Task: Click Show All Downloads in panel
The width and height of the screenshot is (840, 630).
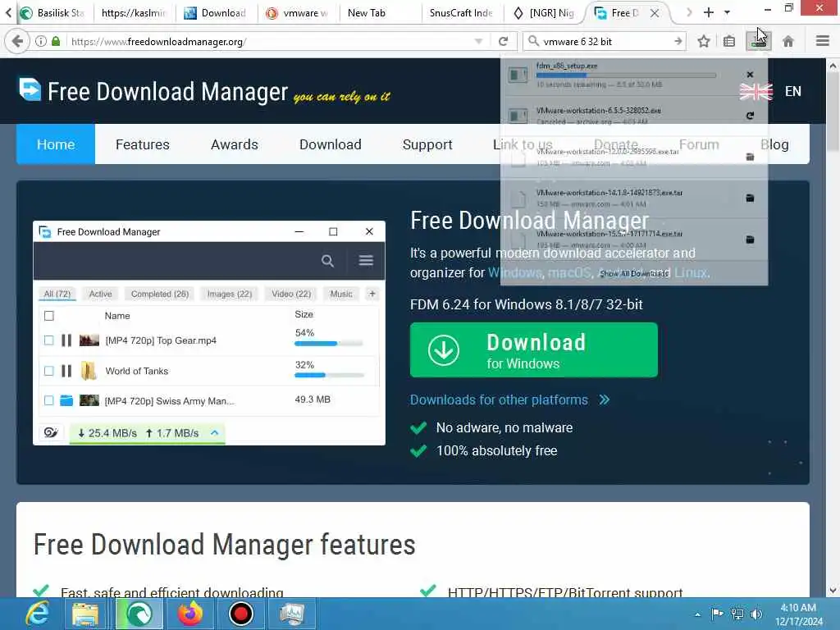Action: pyautogui.click(x=634, y=273)
